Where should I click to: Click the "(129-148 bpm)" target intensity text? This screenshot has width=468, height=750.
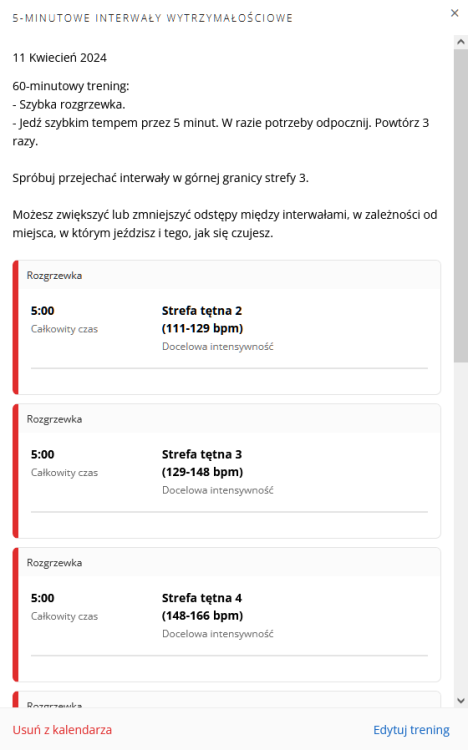pyautogui.click(x=202, y=472)
